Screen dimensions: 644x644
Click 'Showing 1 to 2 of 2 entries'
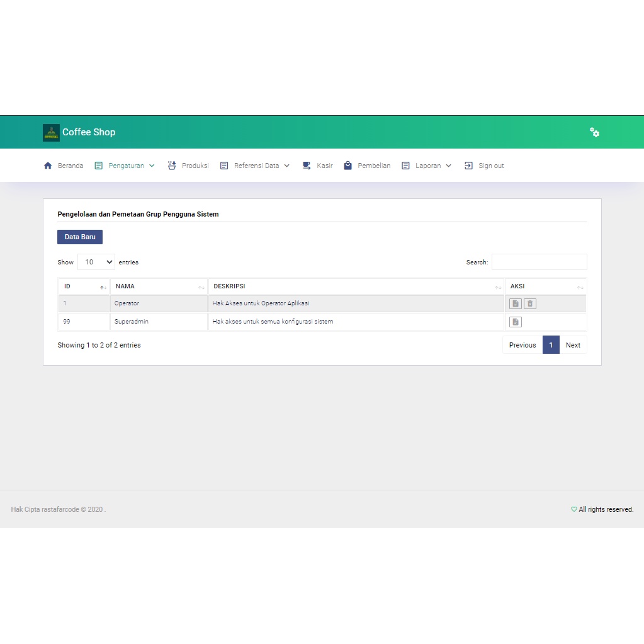coord(99,345)
